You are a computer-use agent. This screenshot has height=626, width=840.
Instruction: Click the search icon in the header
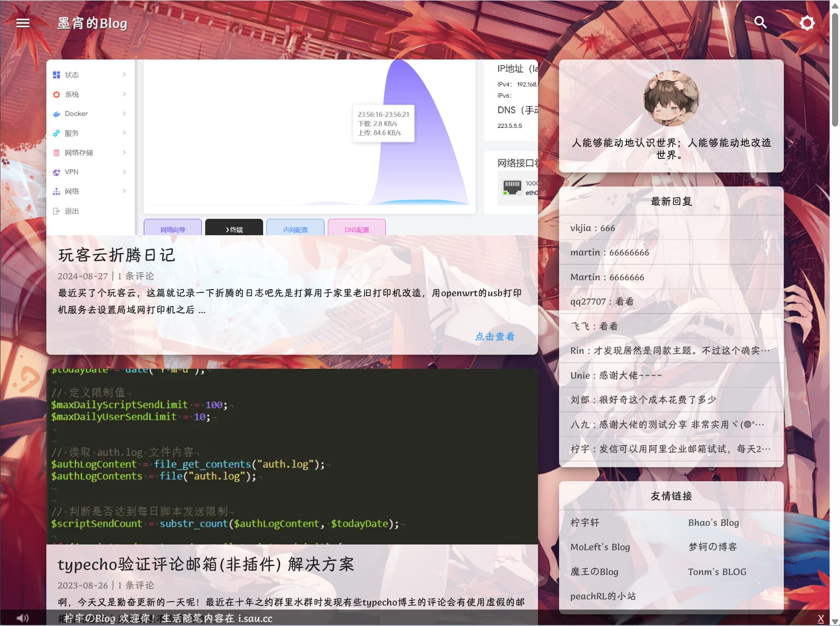point(761,22)
